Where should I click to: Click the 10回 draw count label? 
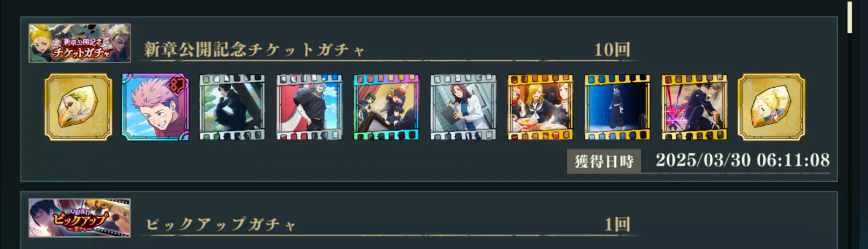[x=612, y=49]
